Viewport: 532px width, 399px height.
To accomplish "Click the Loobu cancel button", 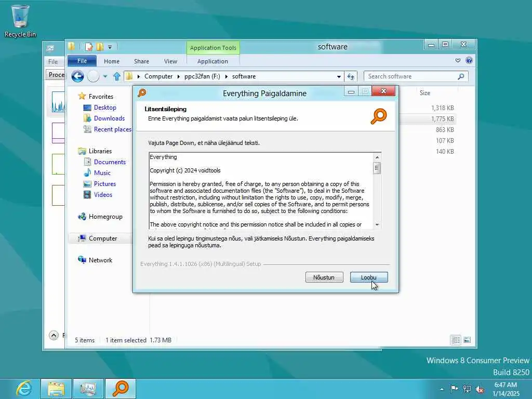I will click(369, 277).
